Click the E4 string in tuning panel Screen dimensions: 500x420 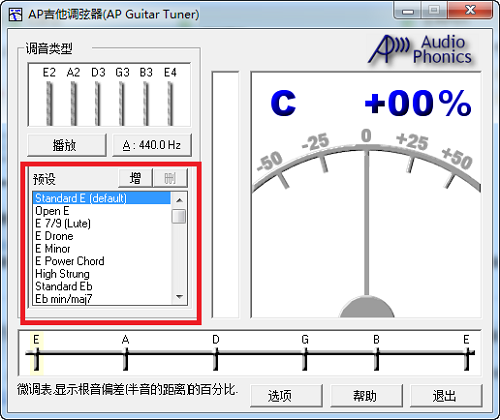[170, 103]
